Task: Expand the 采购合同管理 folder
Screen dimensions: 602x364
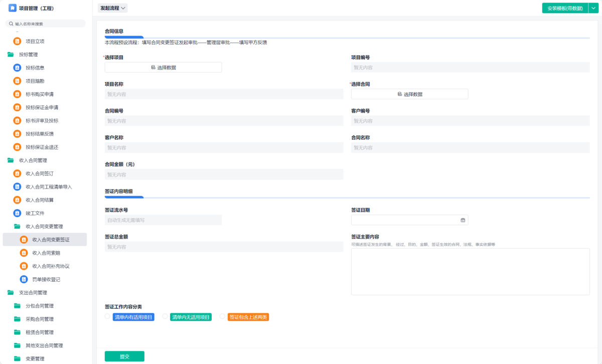Action: pos(17,319)
